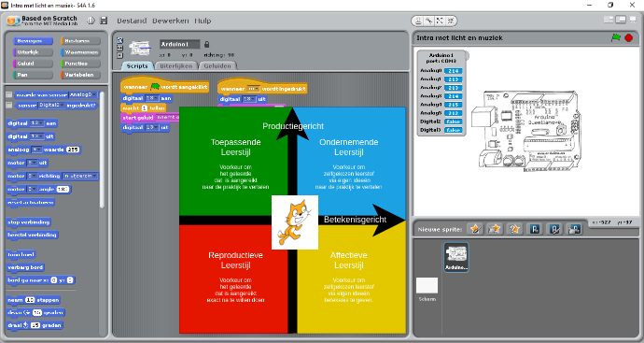The width and height of the screenshot is (644, 343).
Task: Click the lock icon beside sprite name
Action: pyautogui.click(x=206, y=44)
